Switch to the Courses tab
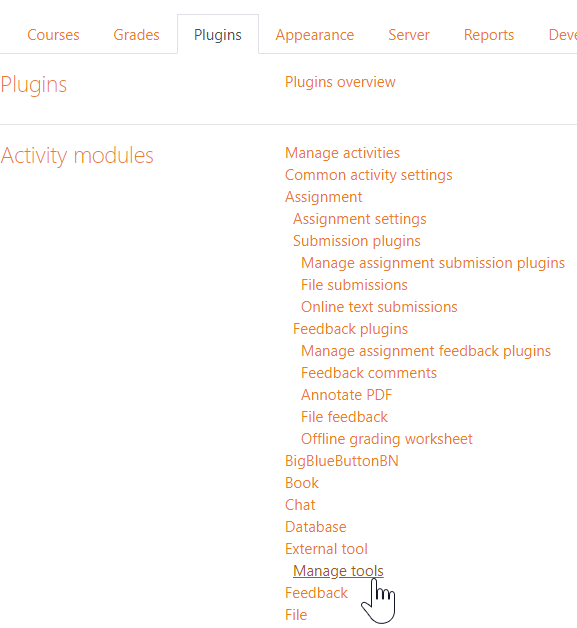This screenshot has height=628, width=577. click(53, 35)
